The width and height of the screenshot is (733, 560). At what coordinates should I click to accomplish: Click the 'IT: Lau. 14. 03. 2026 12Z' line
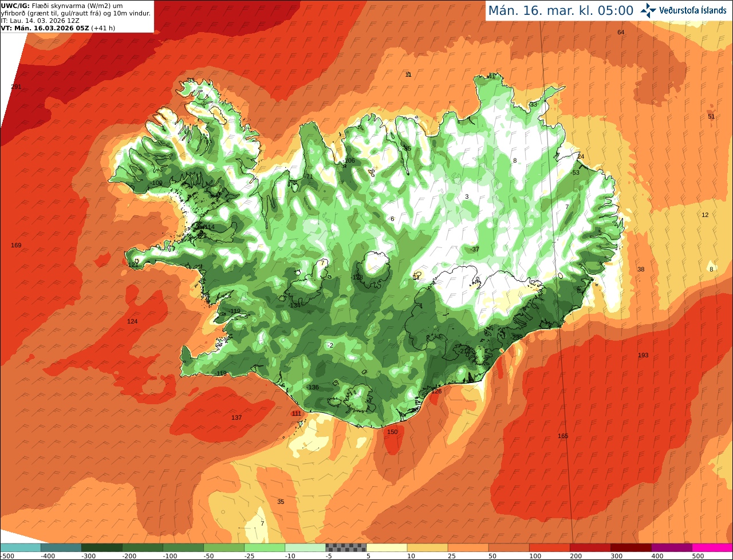[40, 20]
